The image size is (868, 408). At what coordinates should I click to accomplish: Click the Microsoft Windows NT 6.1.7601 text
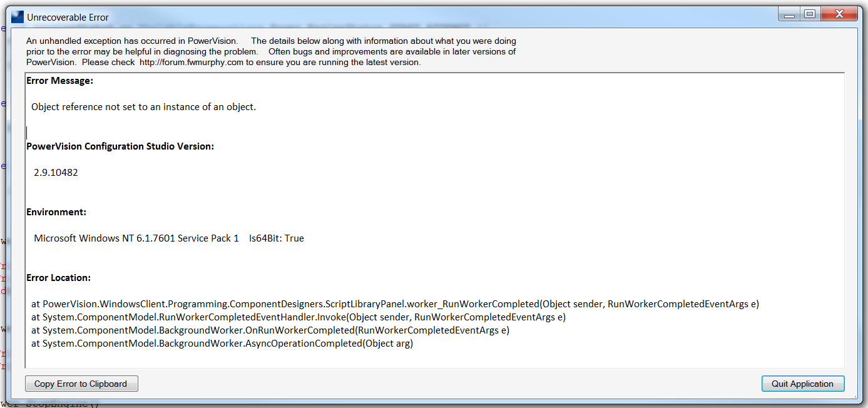tap(136, 238)
